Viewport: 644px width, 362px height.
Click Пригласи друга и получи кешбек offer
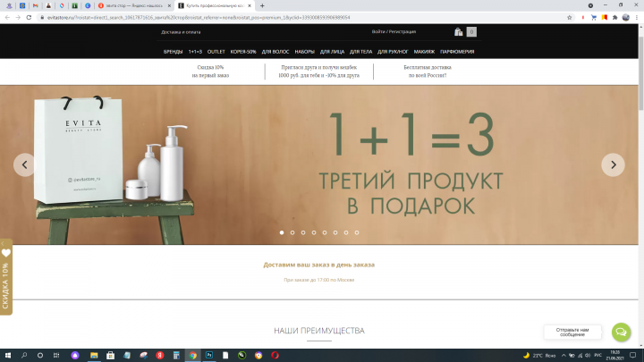(318, 72)
